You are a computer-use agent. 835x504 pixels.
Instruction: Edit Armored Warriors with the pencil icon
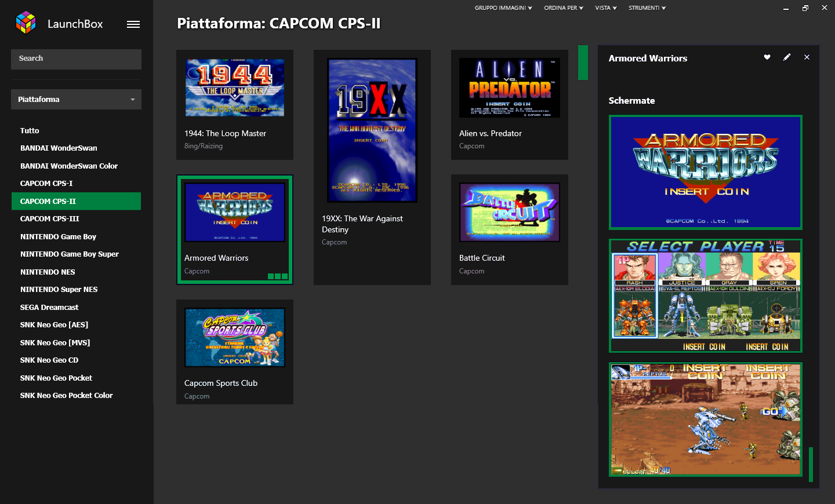[787, 57]
